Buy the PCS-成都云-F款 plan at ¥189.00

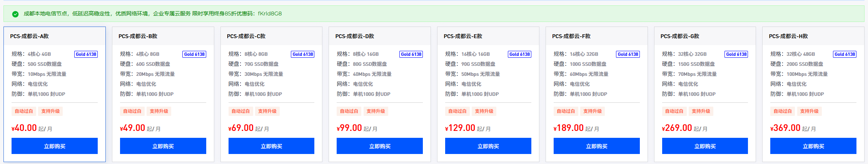(x=597, y=146)
